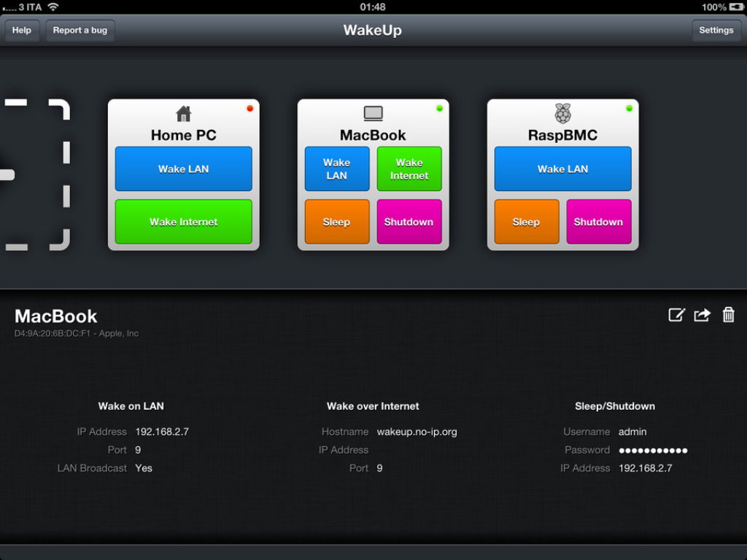Tap the Wake over Internet section heading

tap(373, 406)
